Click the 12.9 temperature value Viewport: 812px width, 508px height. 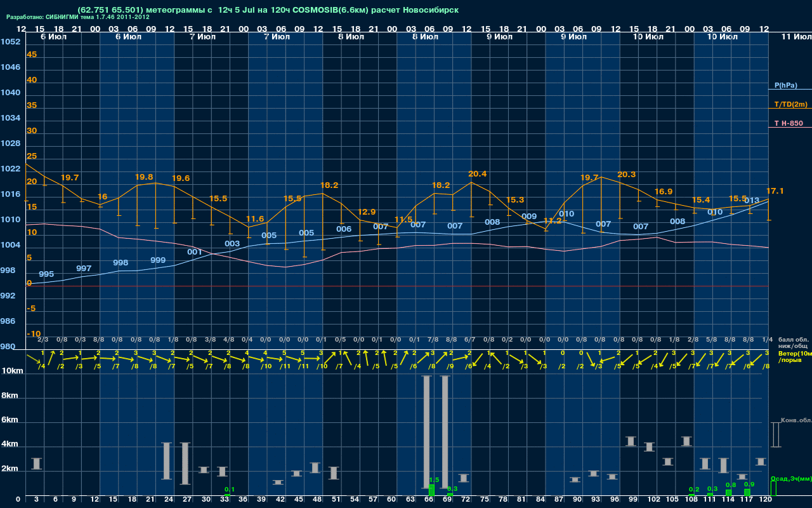tap(367, 212)
